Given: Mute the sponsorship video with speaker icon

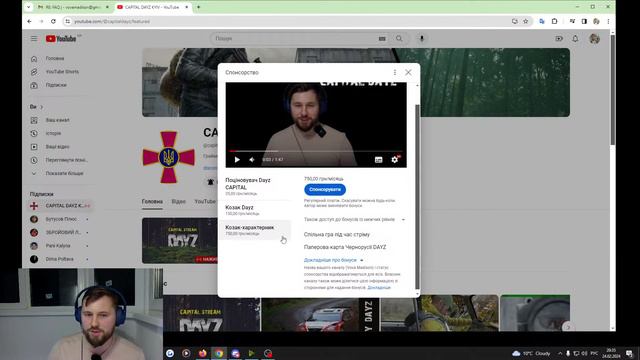Looking at the screenshot, I should (252, 160).
